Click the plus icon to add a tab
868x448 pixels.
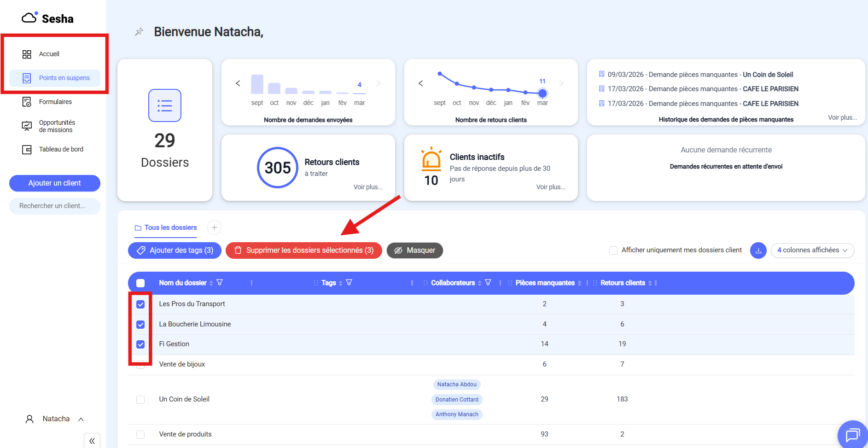point(214,227)
